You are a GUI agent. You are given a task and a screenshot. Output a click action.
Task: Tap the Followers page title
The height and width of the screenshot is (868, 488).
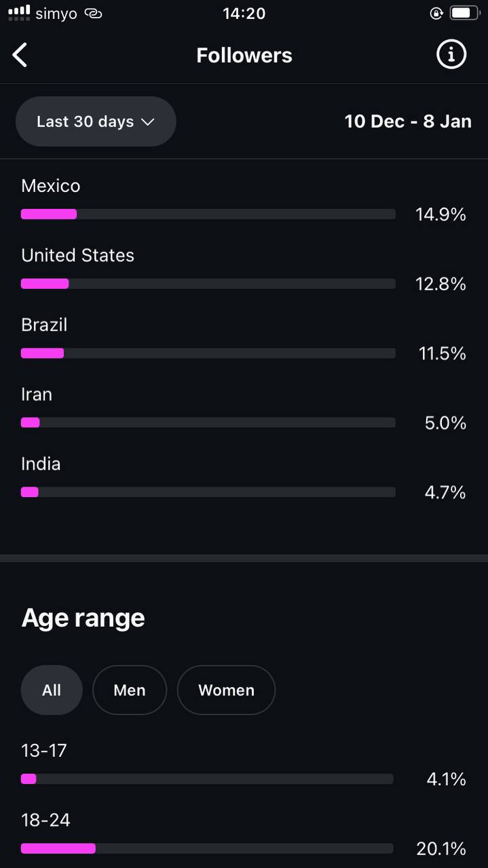pos(244,55)
